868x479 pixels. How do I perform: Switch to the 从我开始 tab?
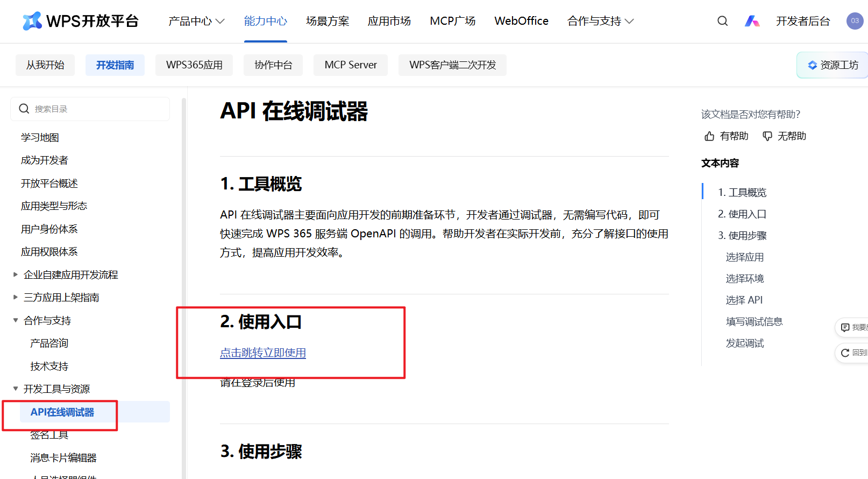pos(45,65)
